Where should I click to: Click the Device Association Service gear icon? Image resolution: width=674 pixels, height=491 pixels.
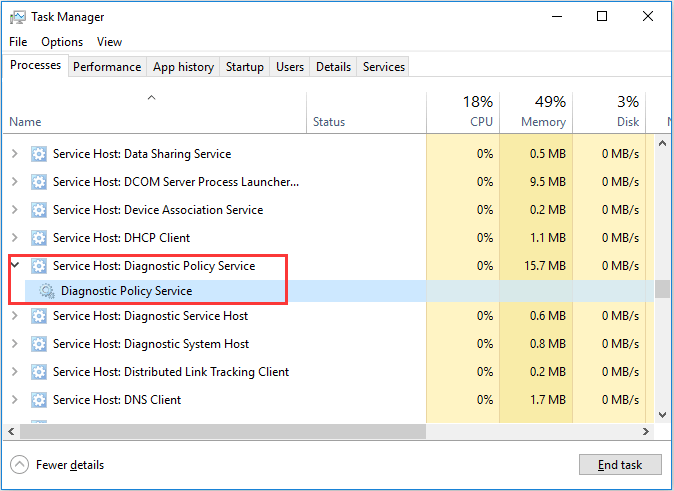[x=39, y=210]
